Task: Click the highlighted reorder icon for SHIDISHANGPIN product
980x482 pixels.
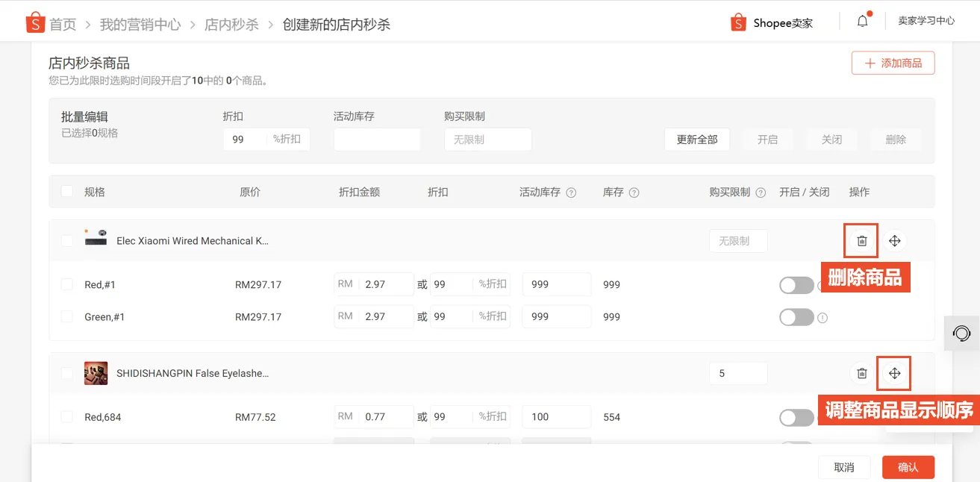Action: click(893, 373)
